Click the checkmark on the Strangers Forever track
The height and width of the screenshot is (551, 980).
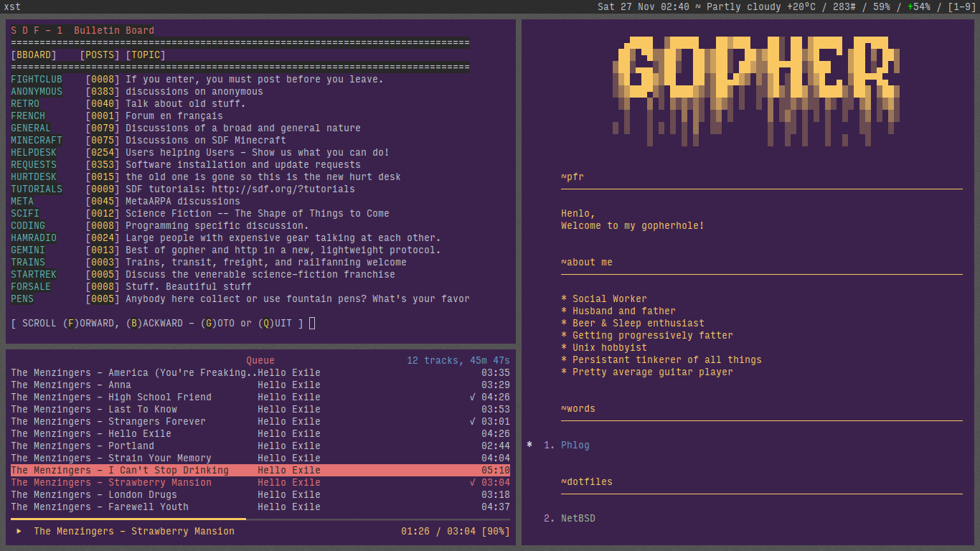(472, 422)
